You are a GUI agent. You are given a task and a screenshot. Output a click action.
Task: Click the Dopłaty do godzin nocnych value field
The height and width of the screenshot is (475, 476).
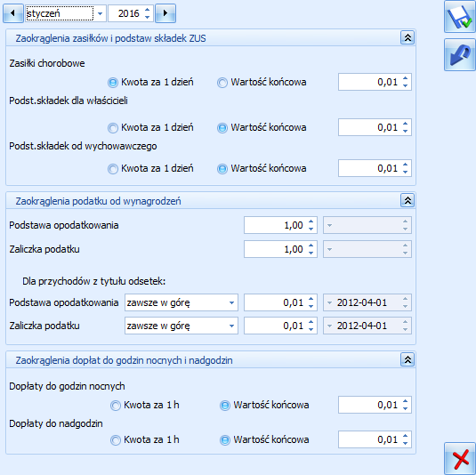375,405
